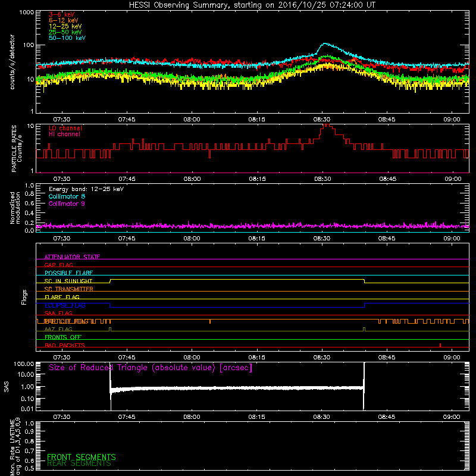Screen dimensions: 476x476
Task: Select the blue ECLIPSE FLAG label
Action: coord(65,305)
